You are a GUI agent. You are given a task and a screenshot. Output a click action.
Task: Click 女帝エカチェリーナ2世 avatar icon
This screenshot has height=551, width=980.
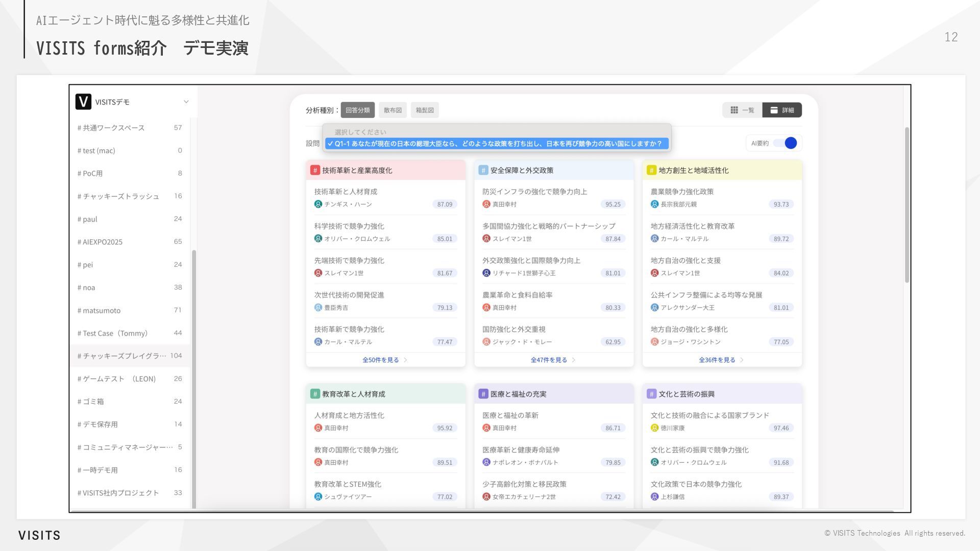click(486, 497)
